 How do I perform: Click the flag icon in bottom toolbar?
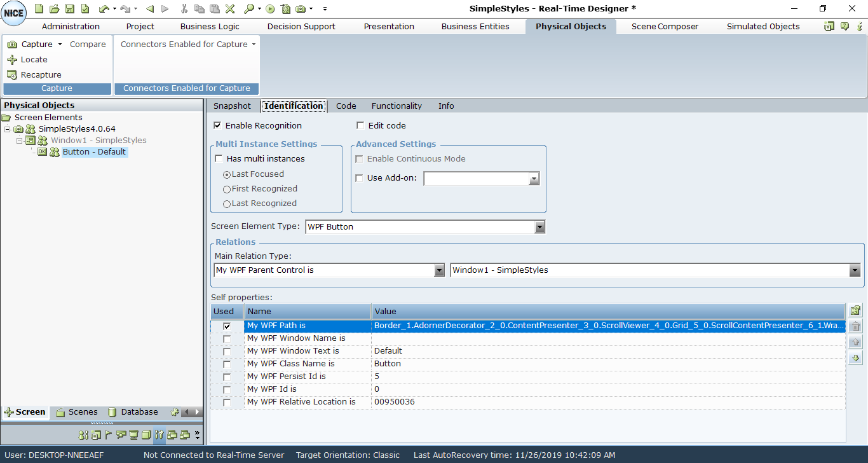tap(108, 436)
